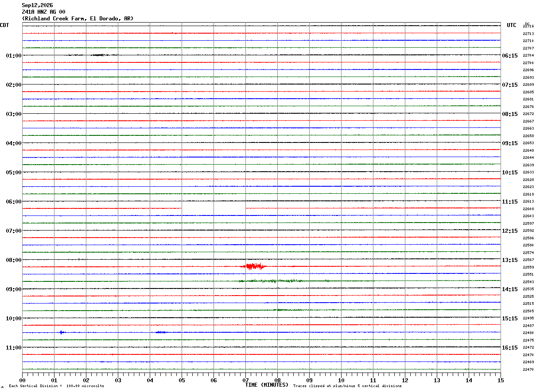Click the red seismic event burst at 08:15
The width and height of the screenshot is (536, 392).
coord(254,266)
